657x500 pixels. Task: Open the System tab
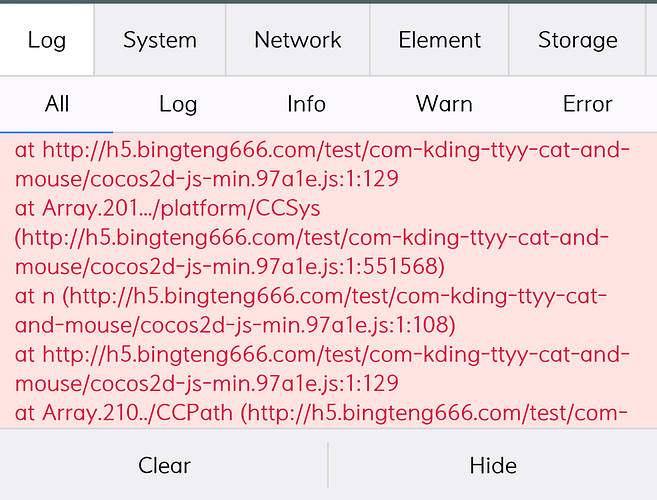click(x=160, y=41)
